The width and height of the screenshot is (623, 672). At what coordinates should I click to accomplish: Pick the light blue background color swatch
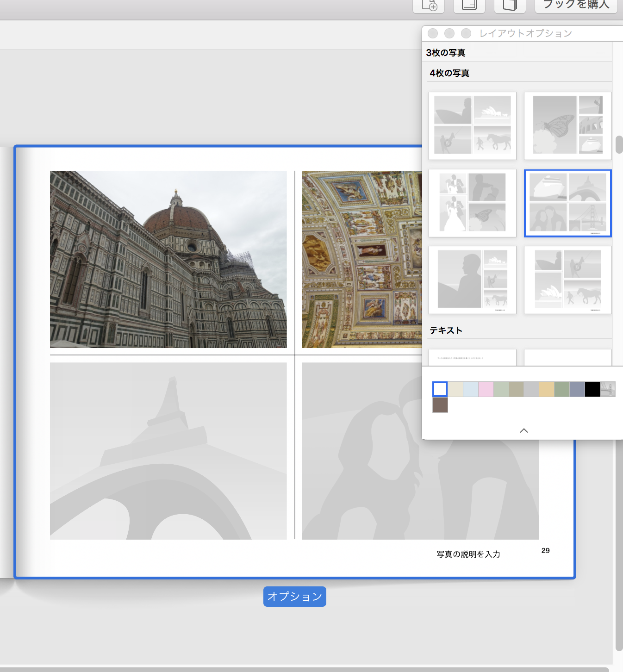(x=471, y=389)
